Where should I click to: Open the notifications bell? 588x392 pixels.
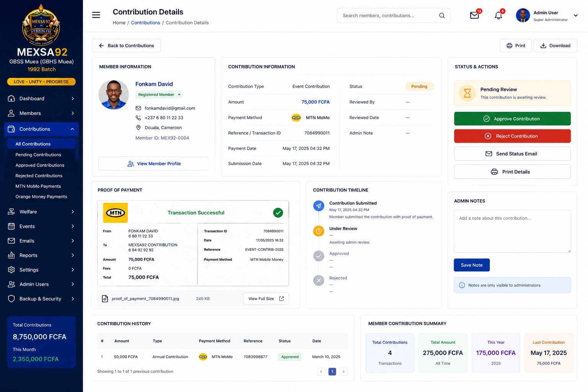498,15
